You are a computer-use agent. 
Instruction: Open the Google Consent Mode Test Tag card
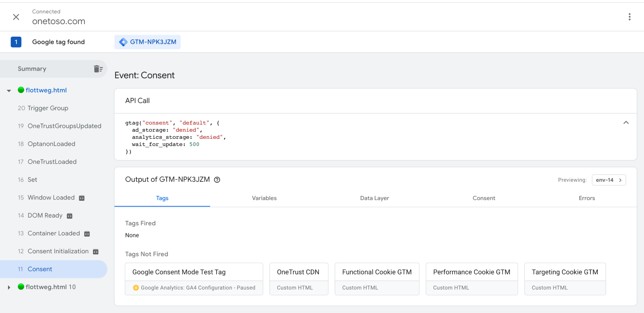click(194, 279)
